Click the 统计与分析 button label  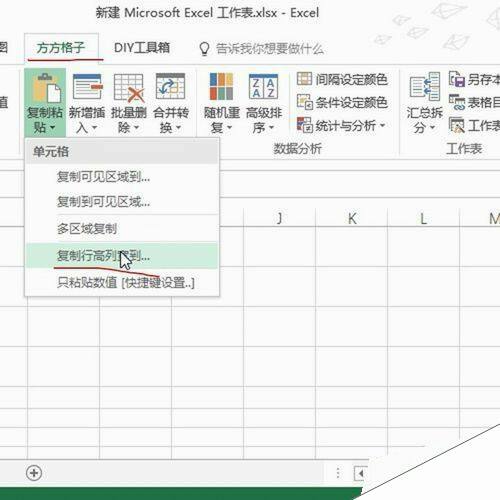pyautogui.click(x=346, y=126)
